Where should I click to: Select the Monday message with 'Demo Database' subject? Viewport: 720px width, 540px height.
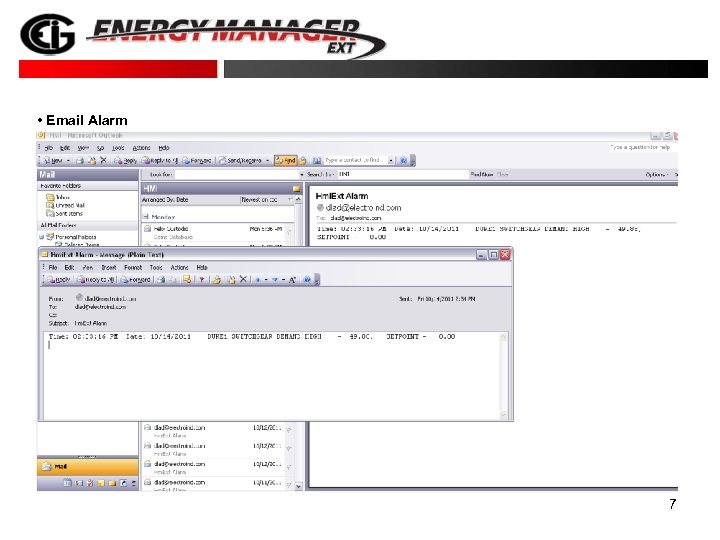point(217,233)
